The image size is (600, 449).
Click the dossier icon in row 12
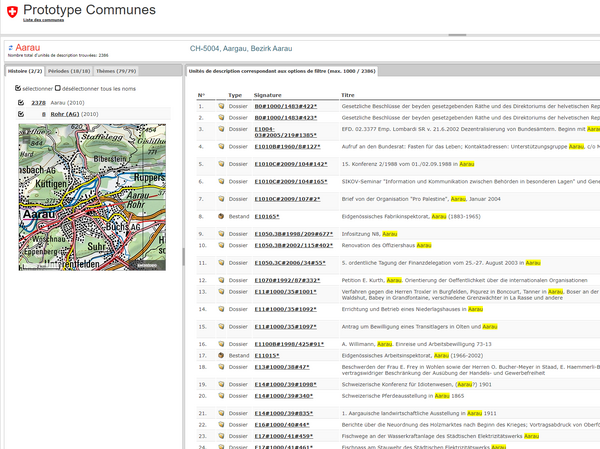[x=221, y=280]
